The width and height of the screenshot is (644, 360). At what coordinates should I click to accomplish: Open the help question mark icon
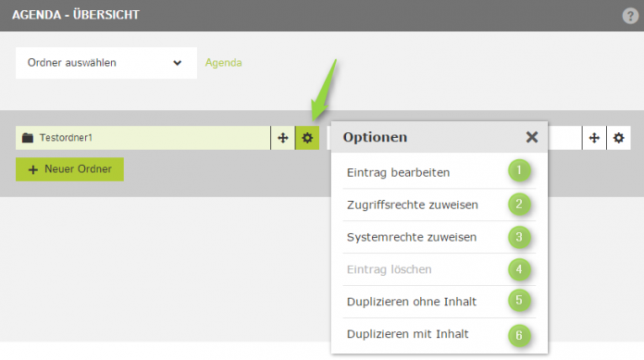pos(630,16)
